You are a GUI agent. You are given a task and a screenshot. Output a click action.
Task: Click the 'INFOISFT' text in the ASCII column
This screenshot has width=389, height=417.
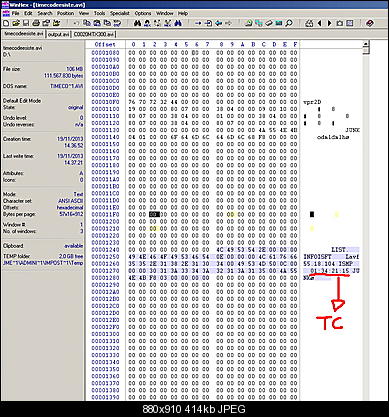click(x=317, y=257)
